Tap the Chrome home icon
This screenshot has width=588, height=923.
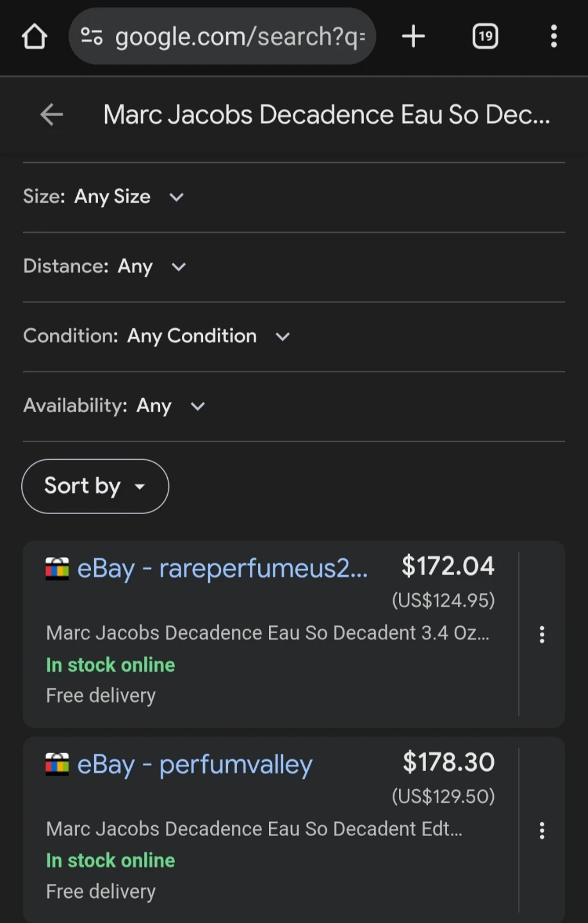tap(35, 37)
